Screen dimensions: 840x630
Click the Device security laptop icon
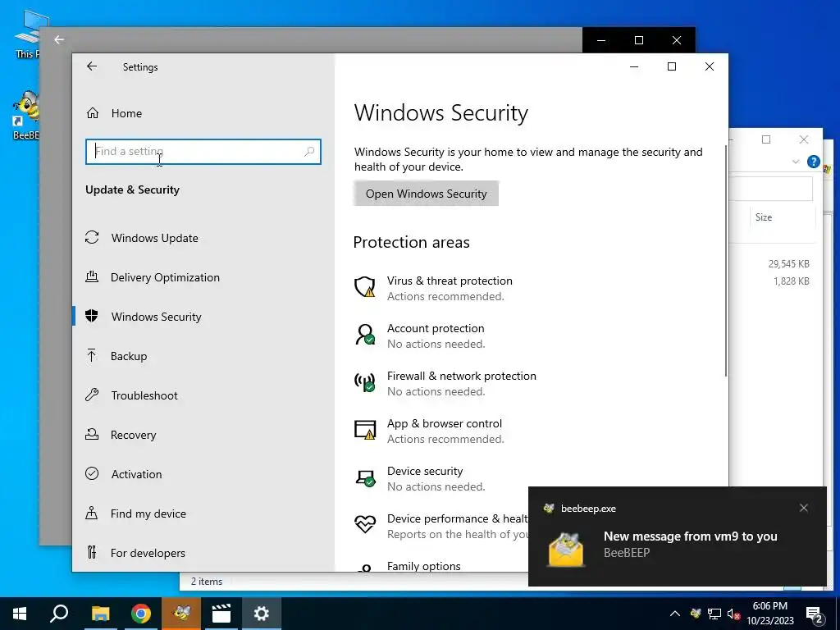click(x=366, y=477)
